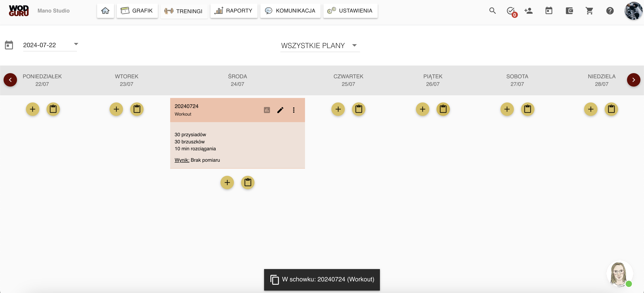Add workout on Wtorek 23/07

116,109
